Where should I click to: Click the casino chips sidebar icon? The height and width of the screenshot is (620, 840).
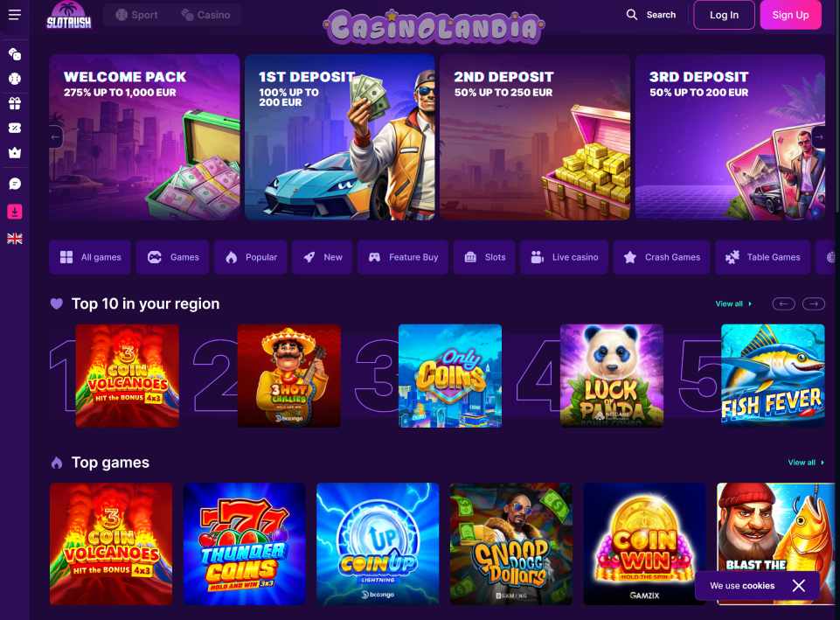point(15,54)
